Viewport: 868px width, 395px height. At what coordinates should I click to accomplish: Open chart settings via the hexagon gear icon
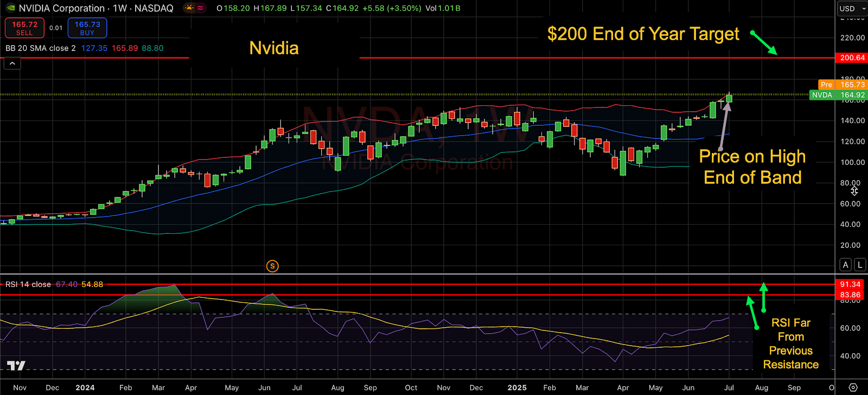click(853, 387)
